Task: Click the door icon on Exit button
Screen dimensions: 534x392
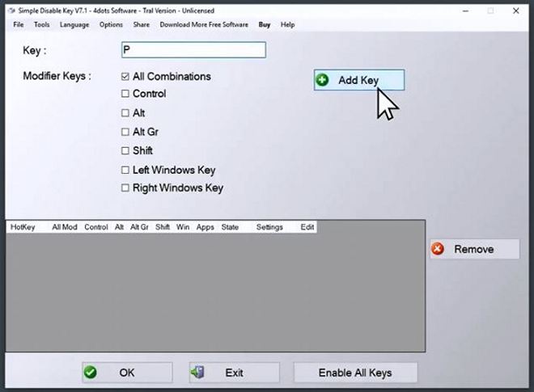Action: [x=197, y=373]
